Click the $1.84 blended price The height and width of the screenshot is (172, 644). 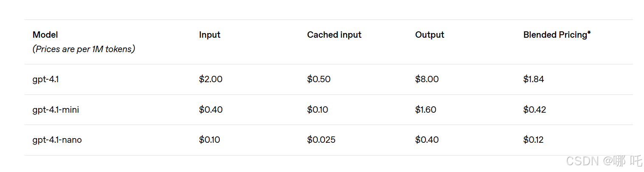click(534, 79)
